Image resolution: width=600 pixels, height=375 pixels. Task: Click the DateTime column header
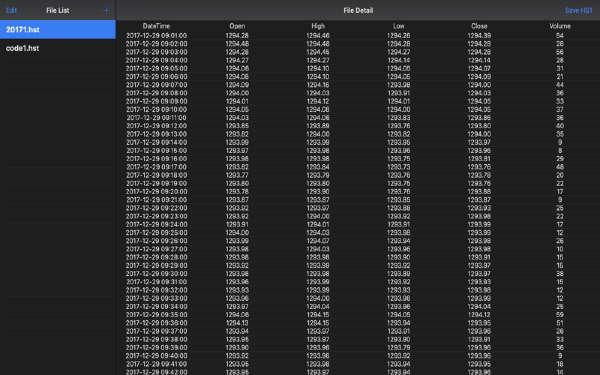point(156,26)
